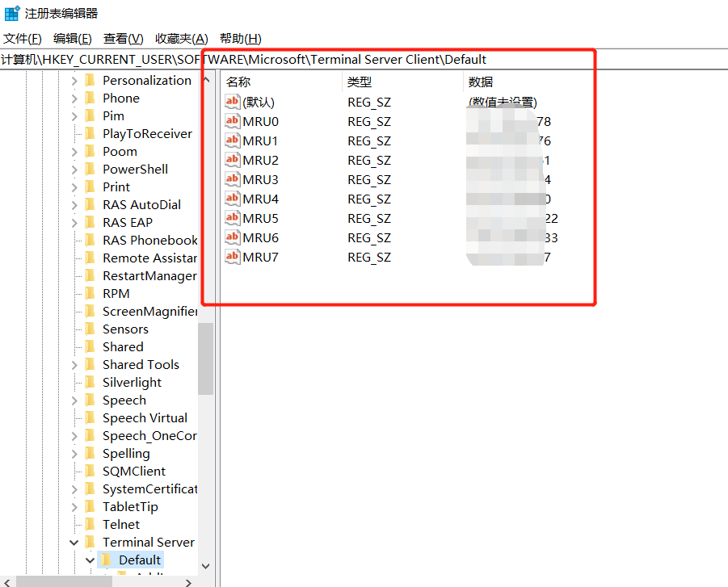Select the (默认) string value icon

pos(232,102)
